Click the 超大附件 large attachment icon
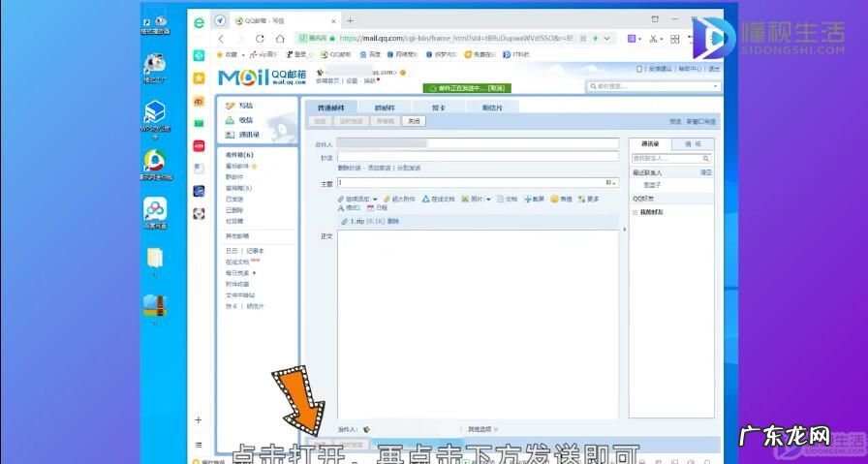Viewport: 868px width, 464px height. tap(387, 199)
